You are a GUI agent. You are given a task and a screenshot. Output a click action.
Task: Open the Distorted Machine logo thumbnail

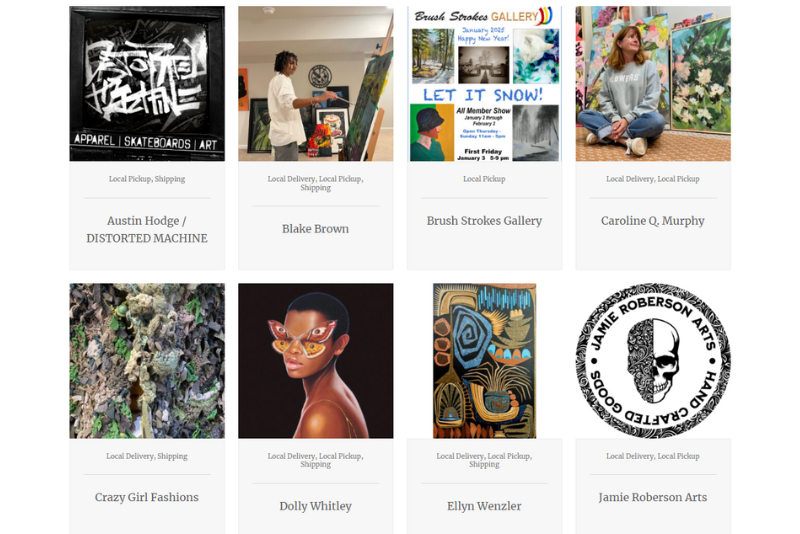147,84
